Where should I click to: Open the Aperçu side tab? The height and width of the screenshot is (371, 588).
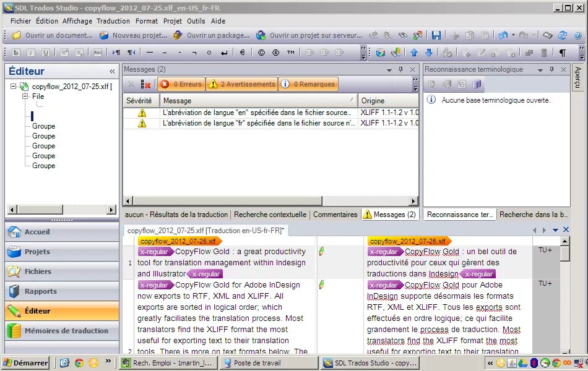tap(577, 77)
